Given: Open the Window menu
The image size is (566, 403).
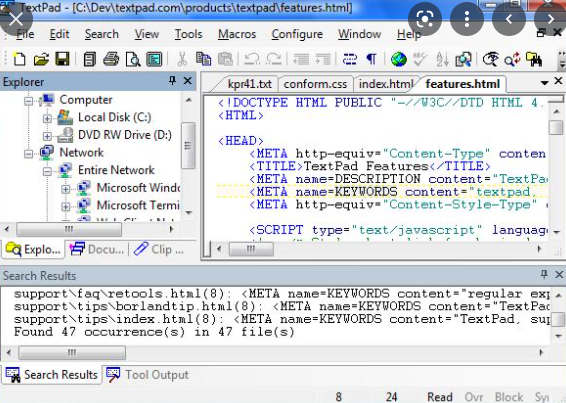Looking at the screenshot, I should [x=359, y=34].
